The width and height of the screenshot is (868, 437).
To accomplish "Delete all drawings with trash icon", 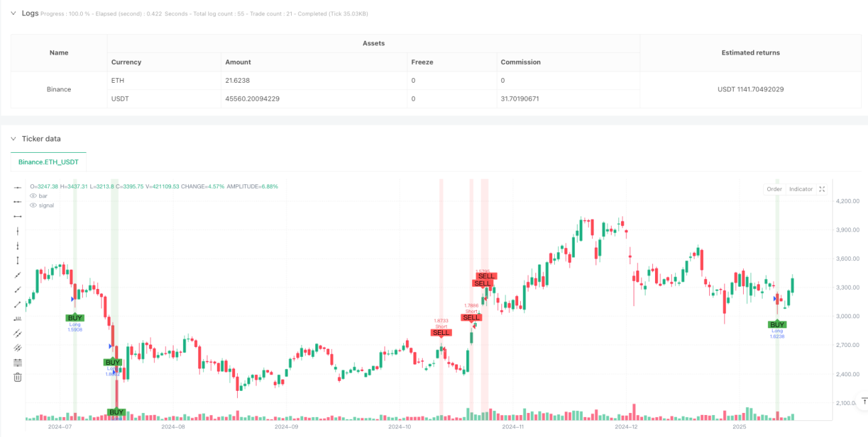I will 18,377.
